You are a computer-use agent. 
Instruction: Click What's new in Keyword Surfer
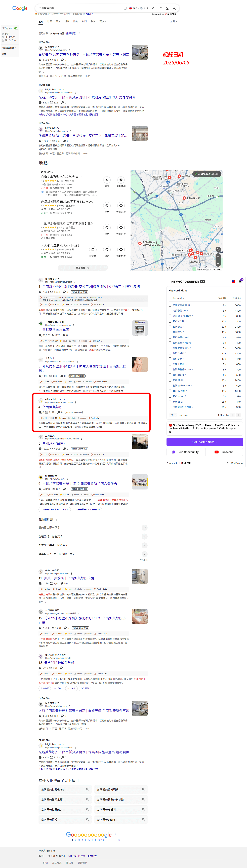click(x=235, y=463)
